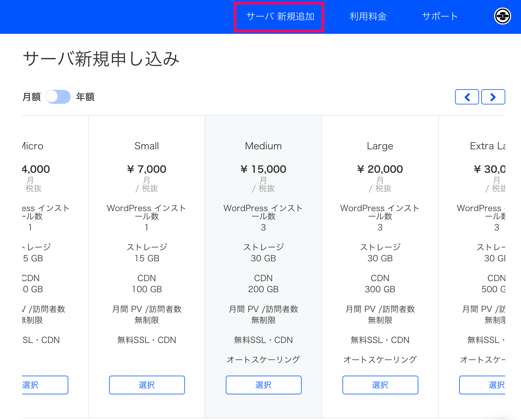Click 無料SSL・CDN in the Medium plan
The width and height of the screenshot is (521, 420).
pyautogui.click(x=263, y=340)
